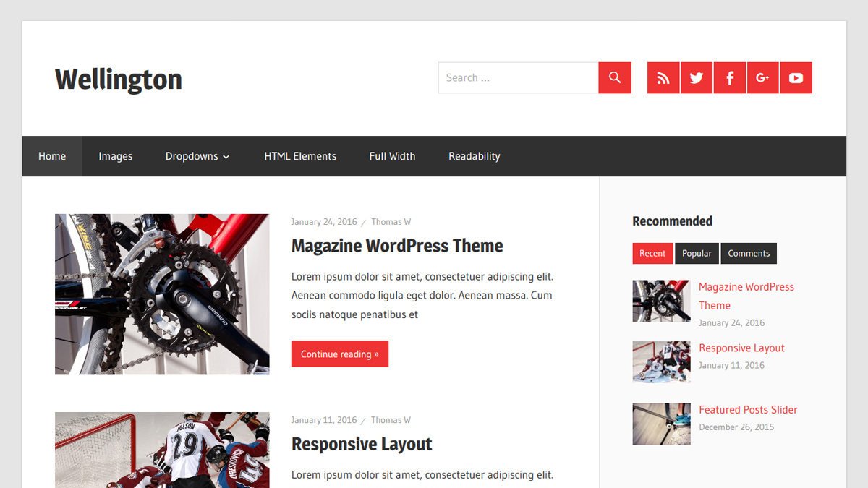This screenshot has height=488, width=868.
Task: Open the Facebook social icon
Action: (730, 77)
